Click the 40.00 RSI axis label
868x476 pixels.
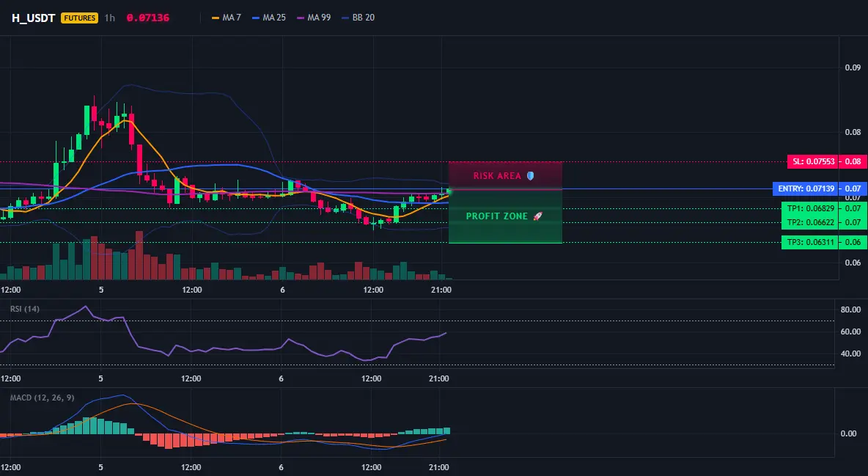(x=851, y=354)
